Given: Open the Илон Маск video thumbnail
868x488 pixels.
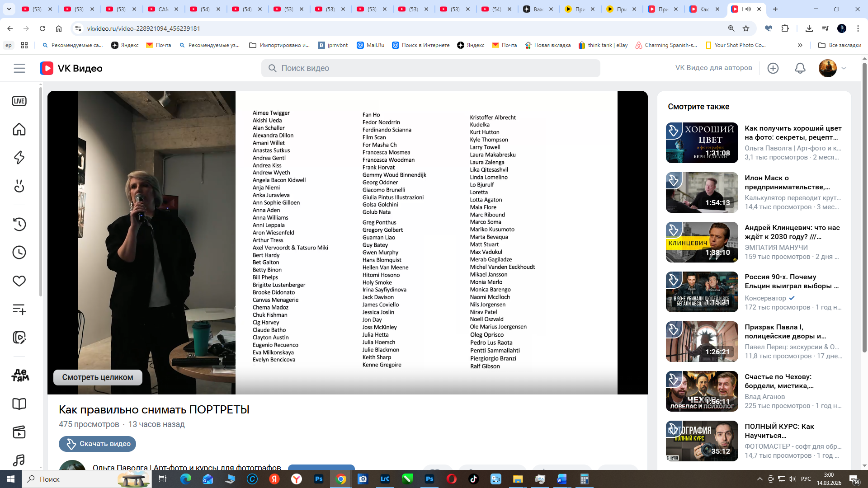Looking at the screenshot, I should 702,192.
